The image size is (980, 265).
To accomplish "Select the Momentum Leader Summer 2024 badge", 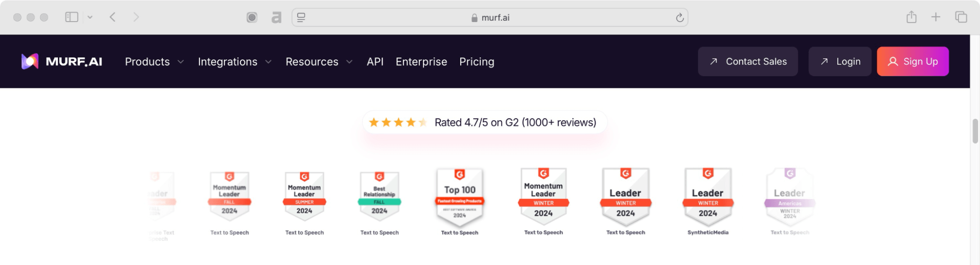I will click(x=304, y=196).
